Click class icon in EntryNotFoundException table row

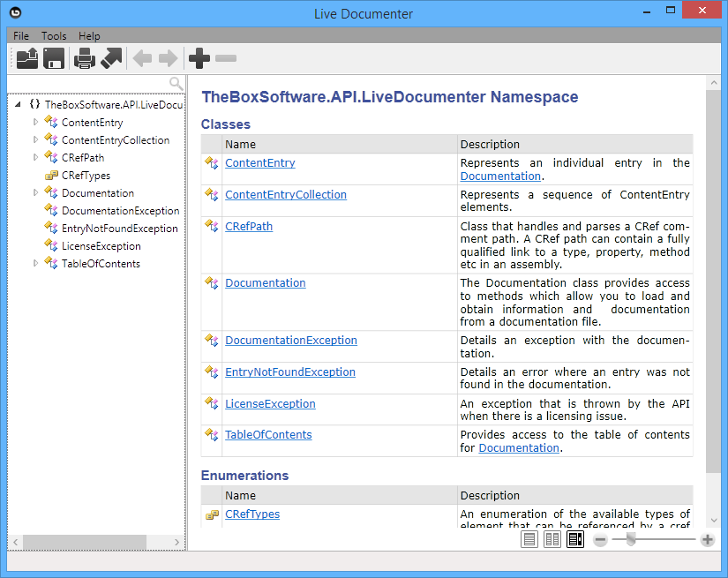[212, 372]
